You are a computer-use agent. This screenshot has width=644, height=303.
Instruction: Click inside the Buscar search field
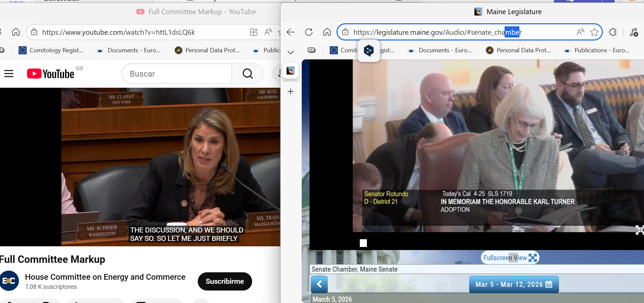tap(177, 74)
